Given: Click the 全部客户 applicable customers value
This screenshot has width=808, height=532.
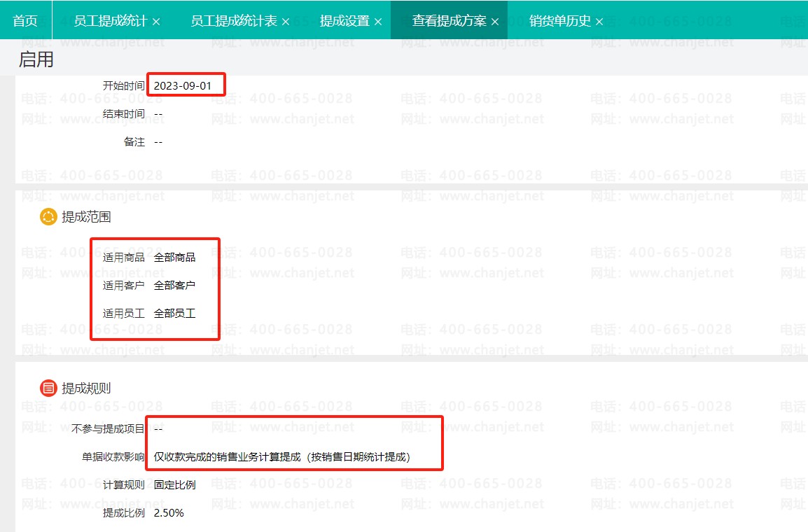Looking at the screenshot, I should pos(174,285).
